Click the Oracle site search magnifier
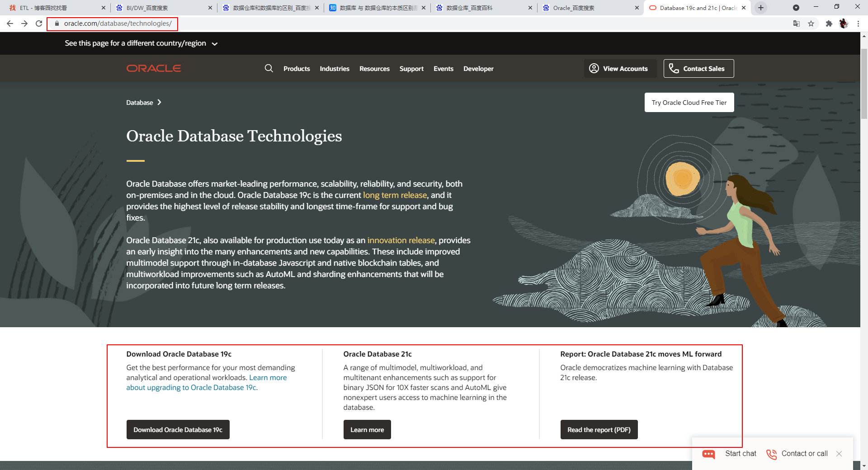Image resolution: width=868 pixels, height=470 pixels. coord(269,68)
